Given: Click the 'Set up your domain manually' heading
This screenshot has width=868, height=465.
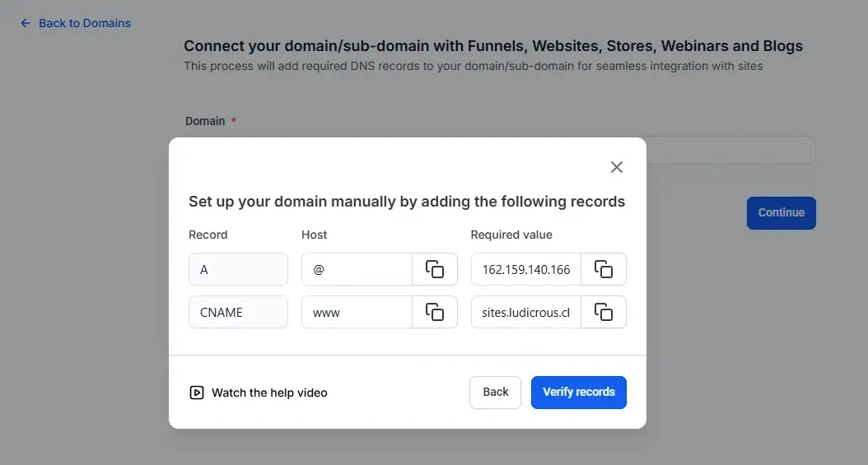Looking at the screenshot, I should click(x=406, y=202).
